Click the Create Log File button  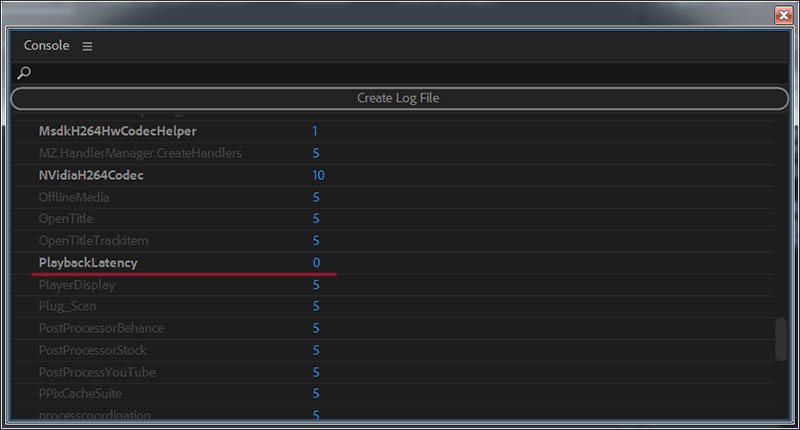click(x=399, y=98)
